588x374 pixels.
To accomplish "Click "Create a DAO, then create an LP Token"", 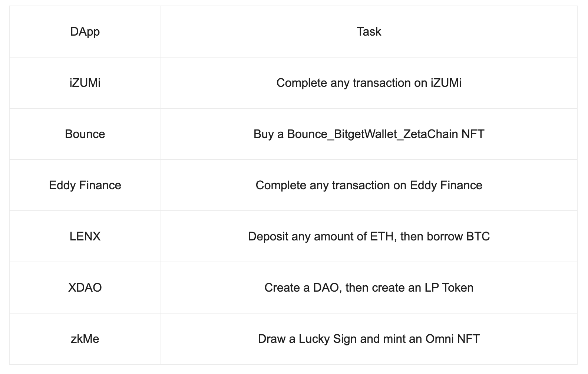I will (x=369, y=288).
